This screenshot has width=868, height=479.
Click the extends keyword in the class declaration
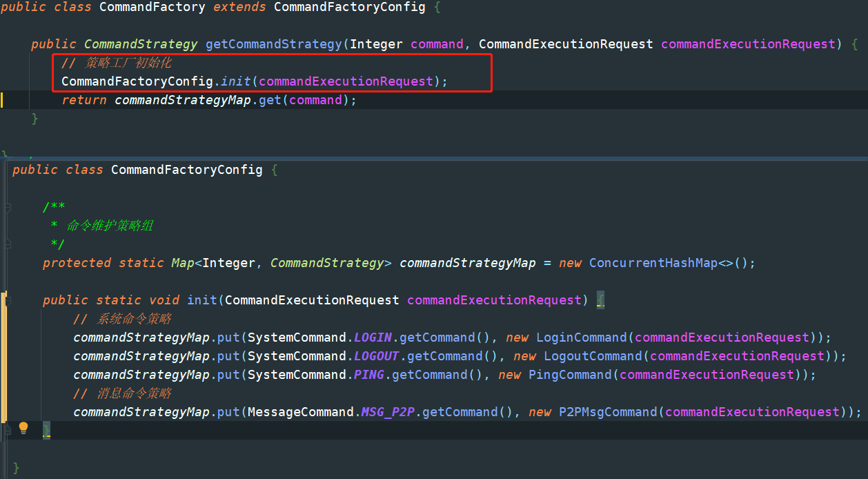coord(239,8)
